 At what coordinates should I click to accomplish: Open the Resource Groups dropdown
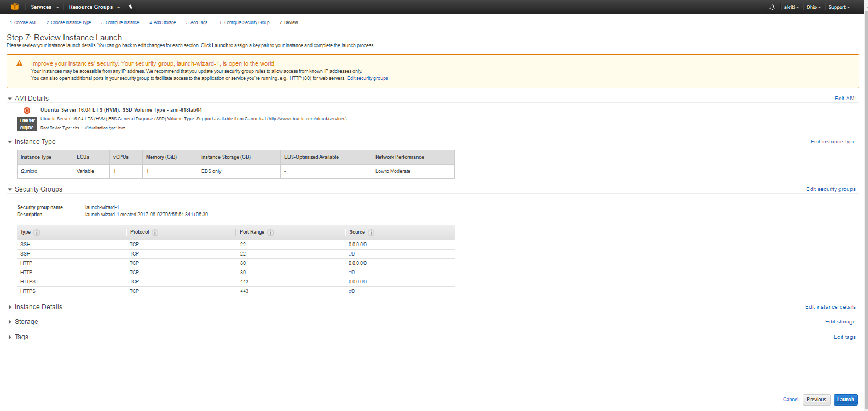pyautogui.click(x=94, y=7)
